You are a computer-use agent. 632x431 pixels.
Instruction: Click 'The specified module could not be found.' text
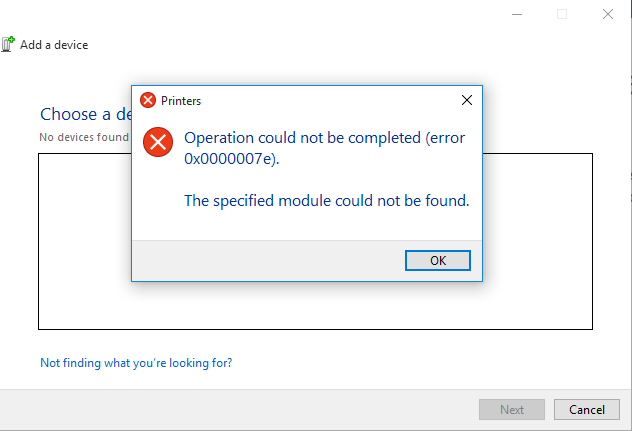pyautogui.click(x=327, y=201)
